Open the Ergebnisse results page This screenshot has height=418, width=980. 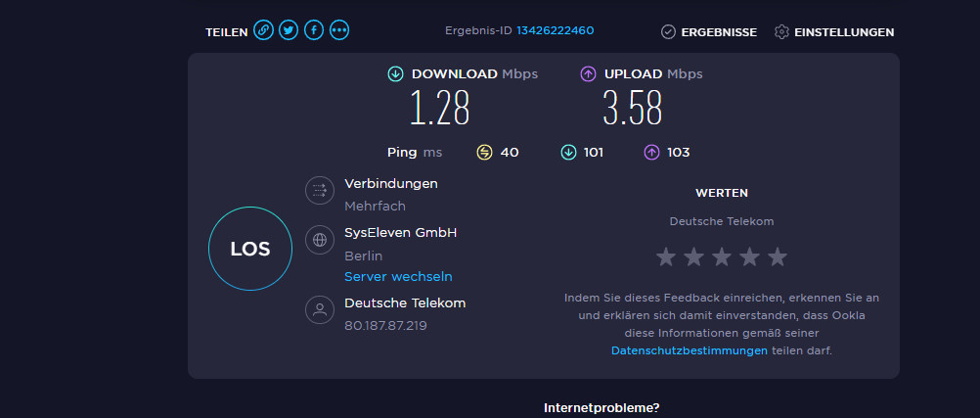[x=709, y=32]
